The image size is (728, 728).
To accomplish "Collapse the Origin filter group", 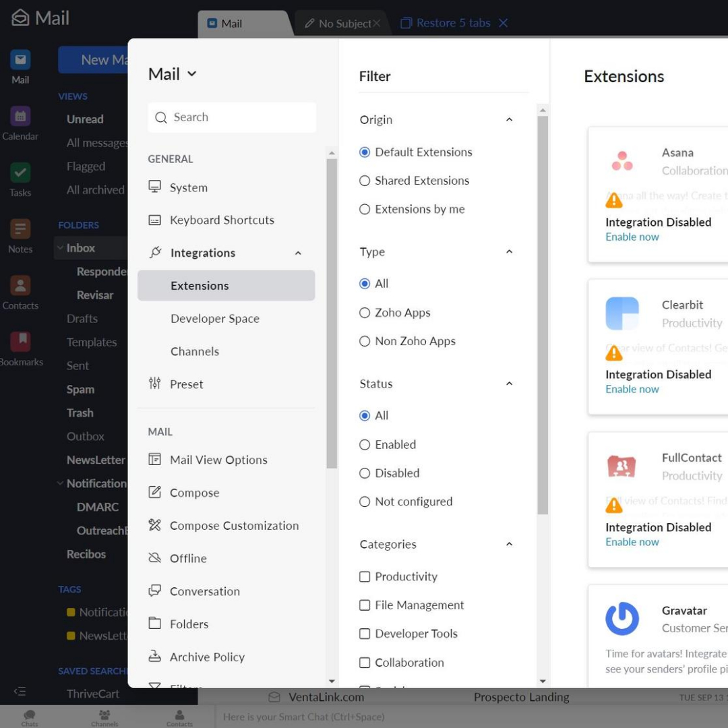I will 510,120.
